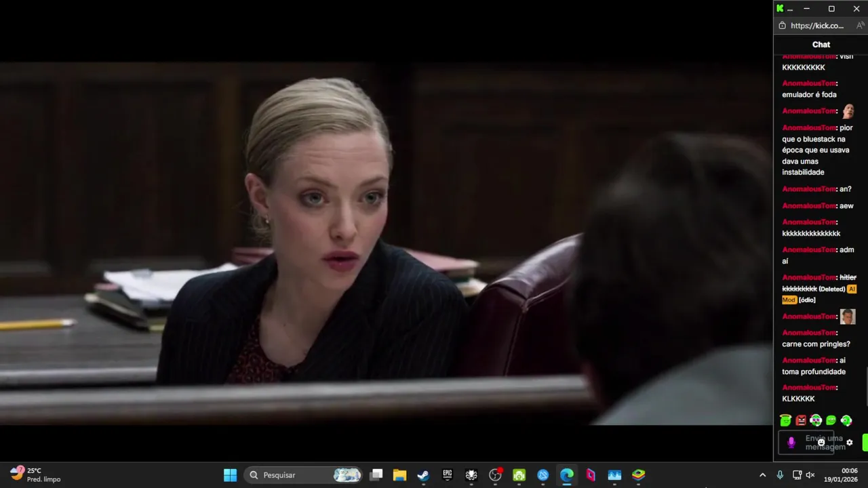Click the smiling man photo emote
The width and height of the screenshot is (868, 488).
click(x=848, y=317)
